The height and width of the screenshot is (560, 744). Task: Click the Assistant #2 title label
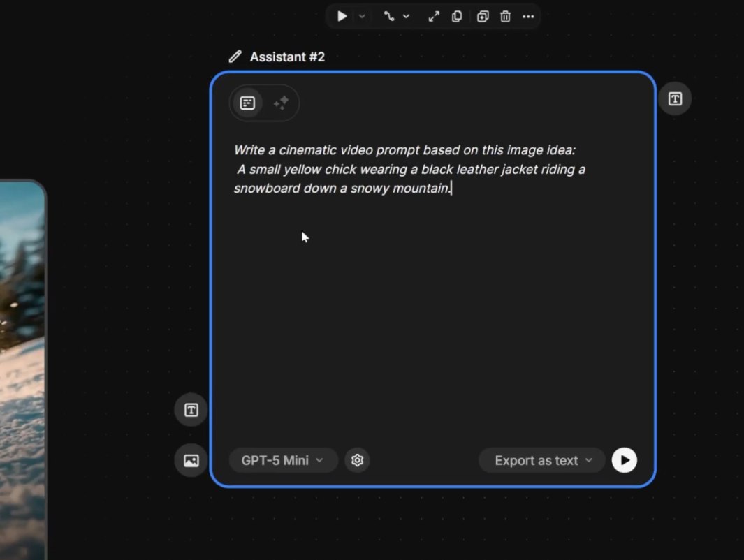point(288,57)
